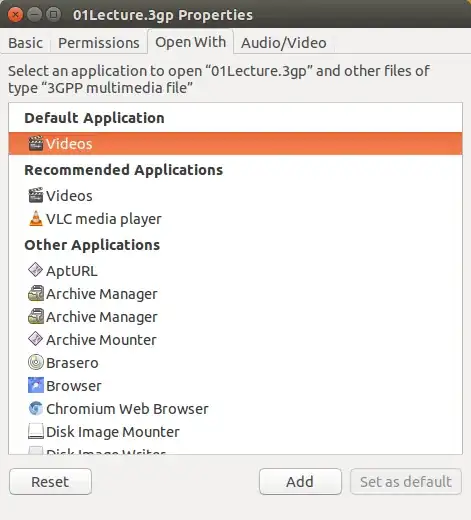
Task: Switch to the Audio/Video tab
Action: click(x=284, y=43)
